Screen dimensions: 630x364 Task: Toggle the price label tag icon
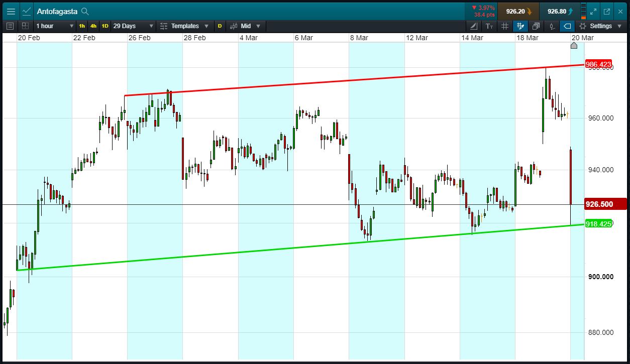click(568, 26)
